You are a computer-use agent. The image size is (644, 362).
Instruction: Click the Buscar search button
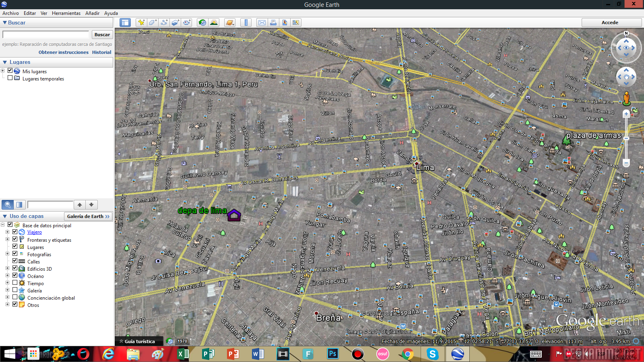tap(102, 35)
